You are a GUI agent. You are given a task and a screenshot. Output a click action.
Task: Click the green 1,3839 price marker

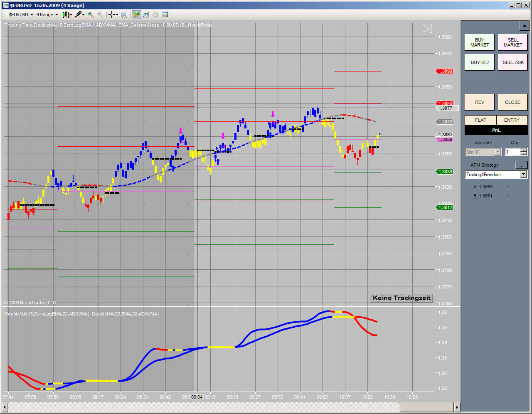[444, 172]
